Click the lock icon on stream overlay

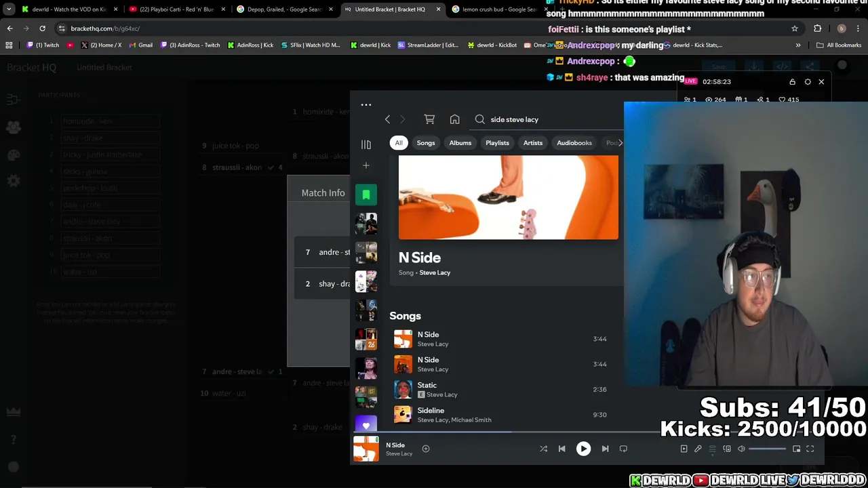point(792,82)
